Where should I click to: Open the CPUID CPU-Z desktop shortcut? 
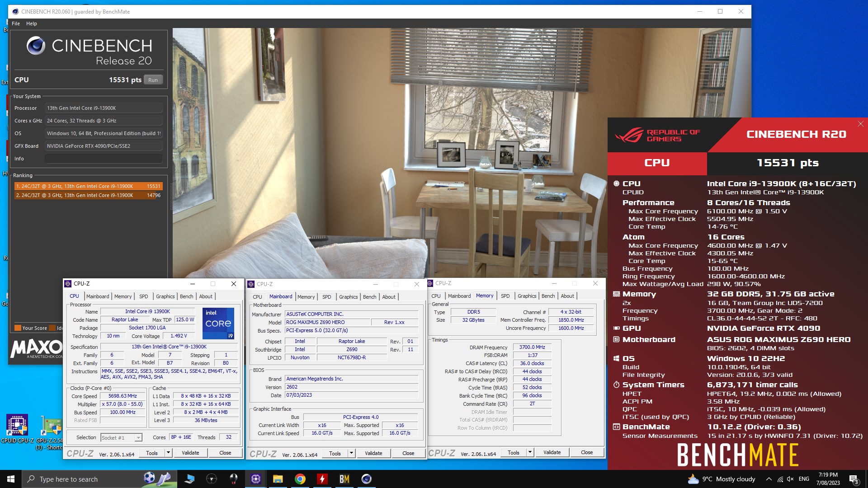(17, 429)
